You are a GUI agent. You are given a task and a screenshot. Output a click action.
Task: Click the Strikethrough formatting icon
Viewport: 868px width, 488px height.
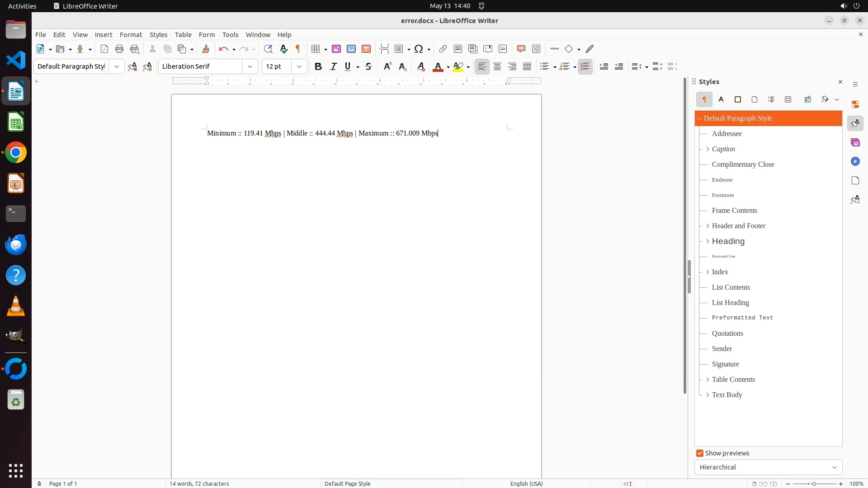368,66
